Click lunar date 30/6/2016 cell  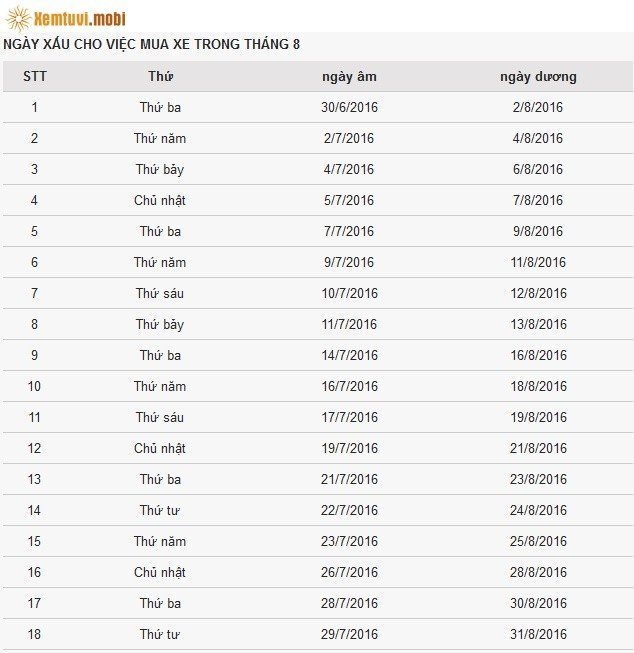point(349,107)
